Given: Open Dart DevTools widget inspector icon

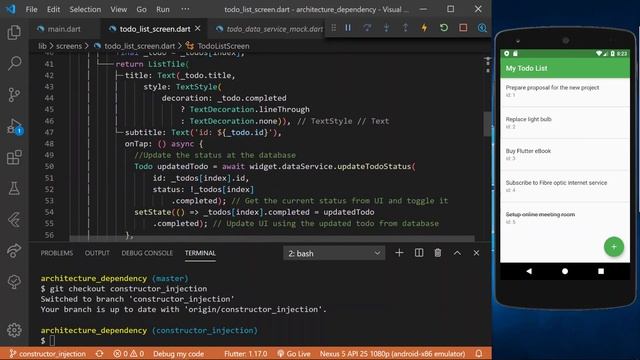Looking at the screenshot, I should click(x=482, y=28).
